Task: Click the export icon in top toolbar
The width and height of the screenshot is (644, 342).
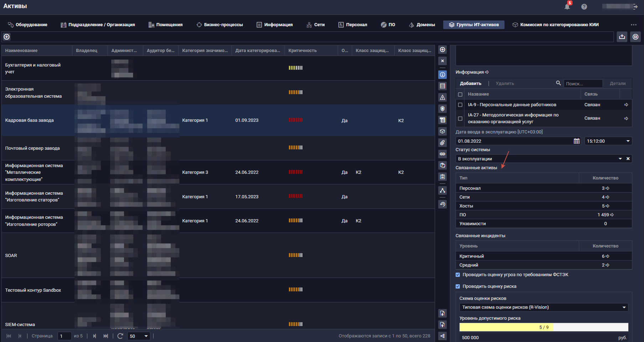Action: point(622,37)
